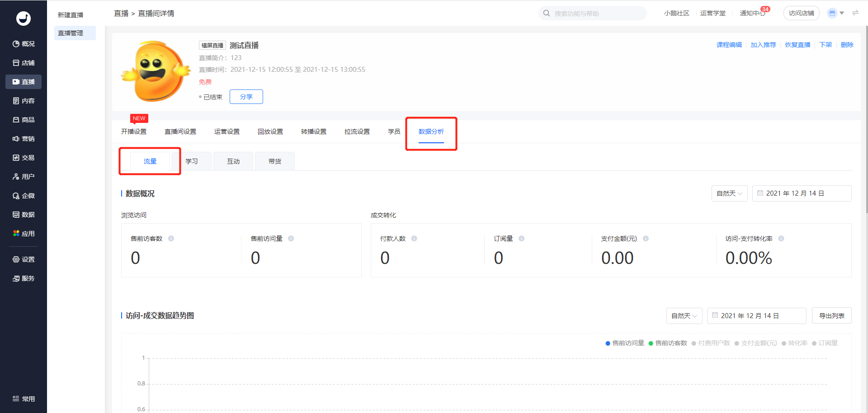Open the 应用 apps colorful icon
This screenshot has width=868, height=413.
pyautogui.click(x=16, y=233)
